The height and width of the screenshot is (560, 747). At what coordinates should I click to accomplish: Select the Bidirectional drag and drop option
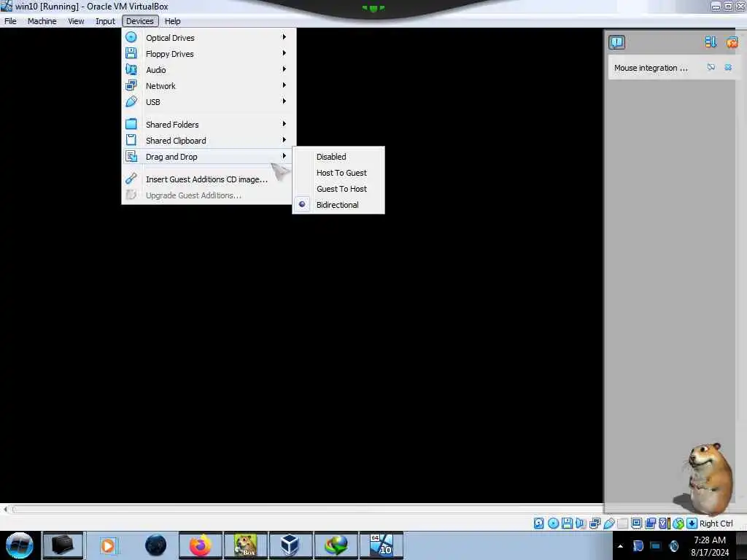click(x=338, y=205)
